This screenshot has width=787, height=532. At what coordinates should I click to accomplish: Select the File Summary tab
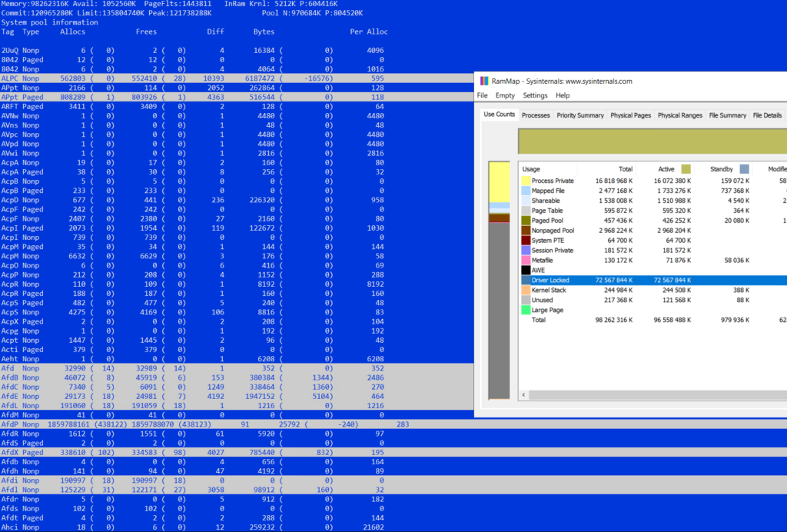coord(727,115)
